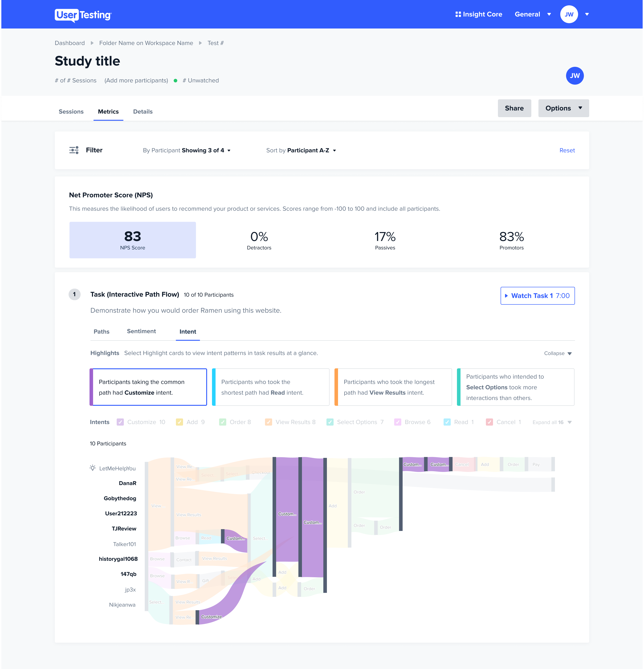The width and height of the screenshot is (644, 669).
Task: Toggle the Select Options intent checkbox
Action: click(x=330, y=422)
